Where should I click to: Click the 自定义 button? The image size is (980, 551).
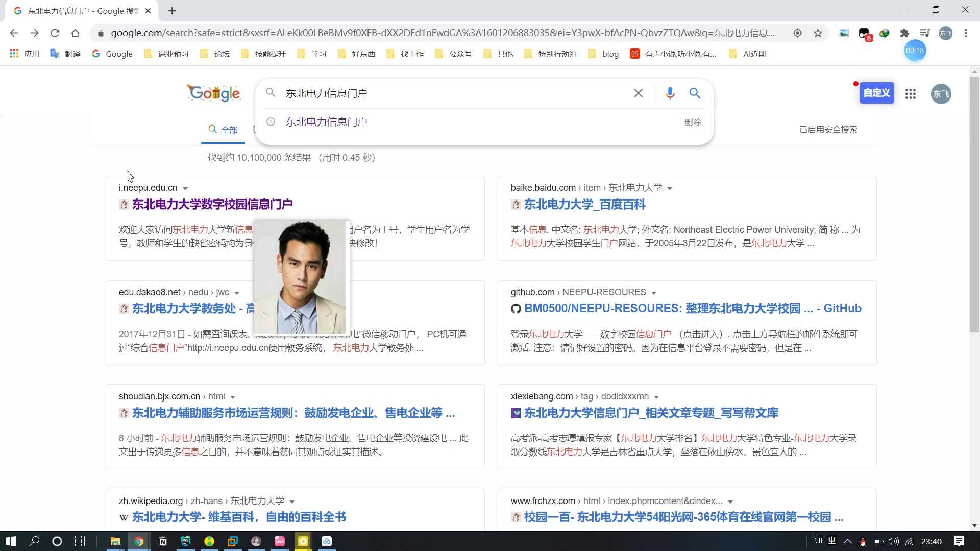(x=876, y=93)
